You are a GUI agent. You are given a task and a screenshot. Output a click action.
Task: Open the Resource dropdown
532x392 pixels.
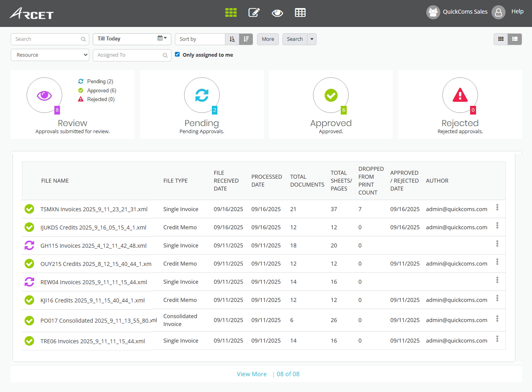coord(50,55)
